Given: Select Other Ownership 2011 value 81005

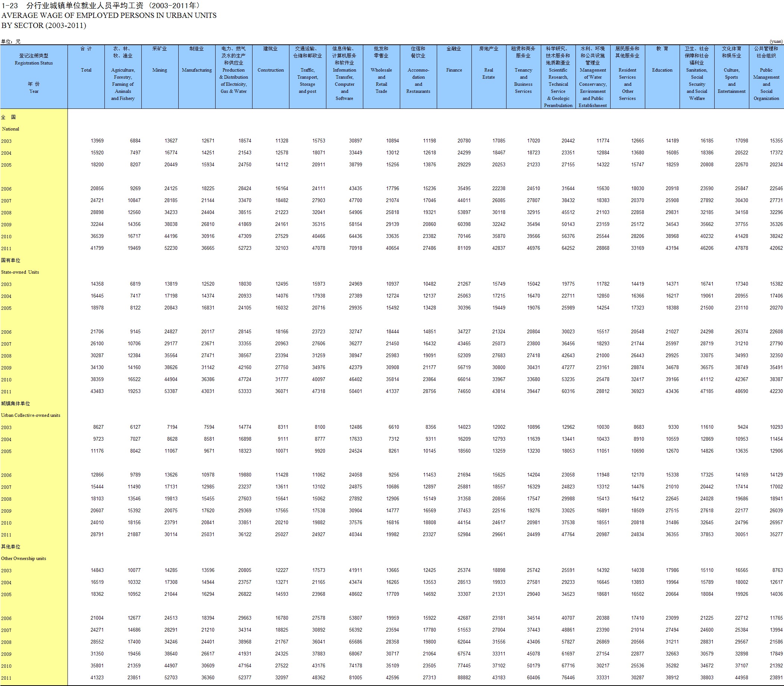Looking at the screenshot, I should pos(355,677).
